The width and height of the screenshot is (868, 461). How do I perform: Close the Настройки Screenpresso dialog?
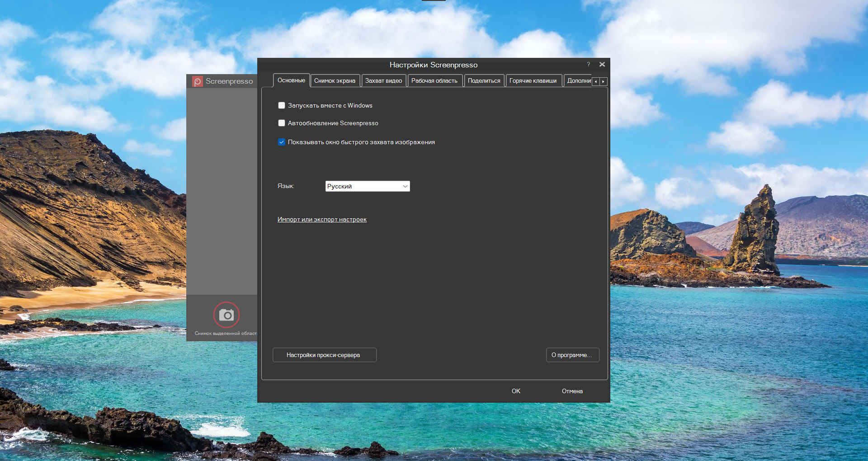pos(602,65)
